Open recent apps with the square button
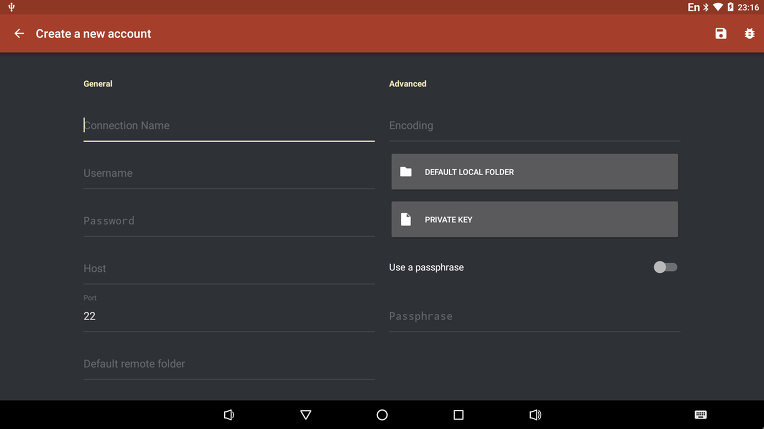Viewport: 764px width, 429px height. point(458,415)
